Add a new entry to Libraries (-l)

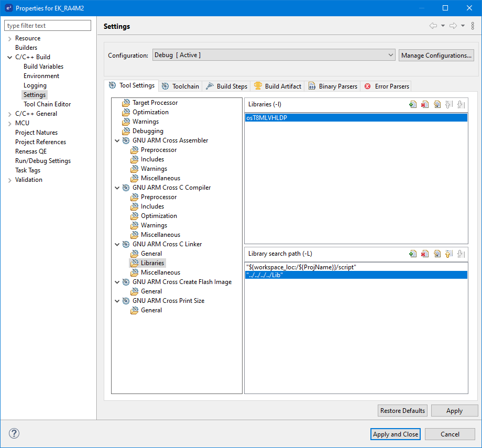point(413,104)
